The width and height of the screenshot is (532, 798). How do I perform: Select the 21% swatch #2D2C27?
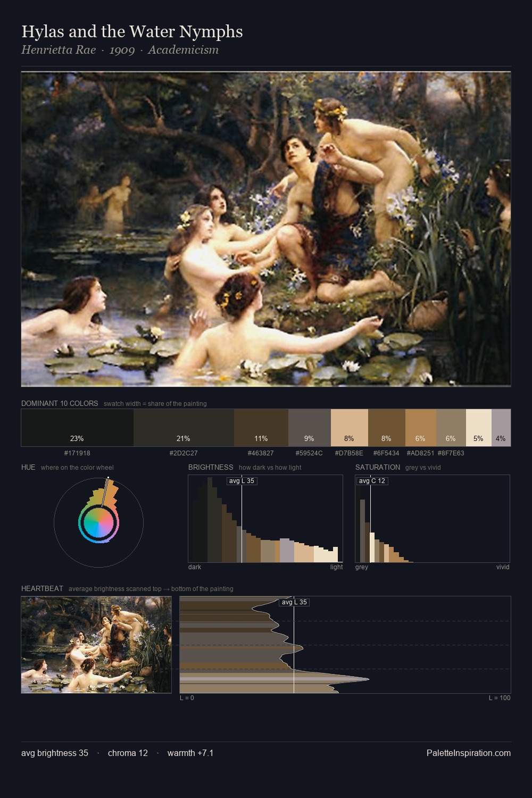tap(184, 428)
